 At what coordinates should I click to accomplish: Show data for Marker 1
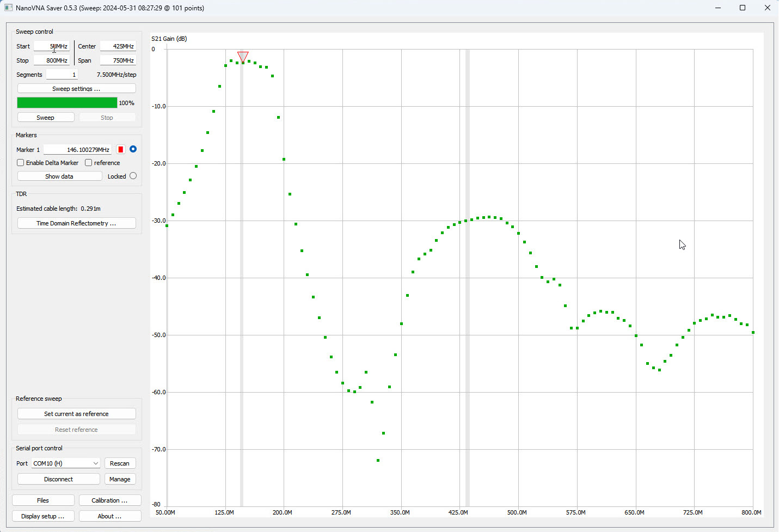click(59, 176)
